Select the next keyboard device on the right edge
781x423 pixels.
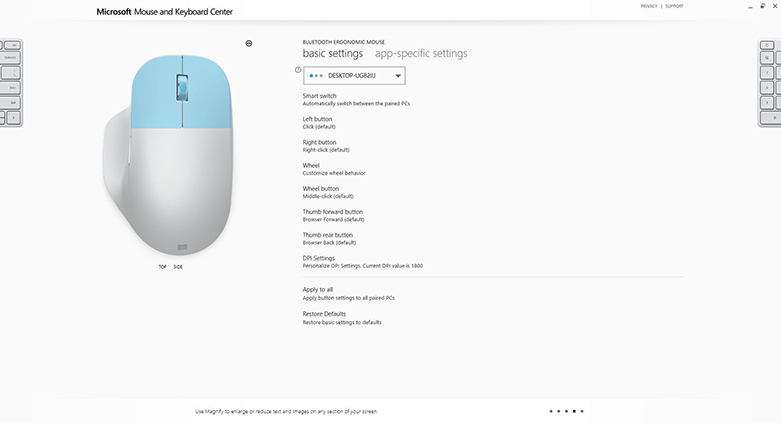click(x=769, y=83)
